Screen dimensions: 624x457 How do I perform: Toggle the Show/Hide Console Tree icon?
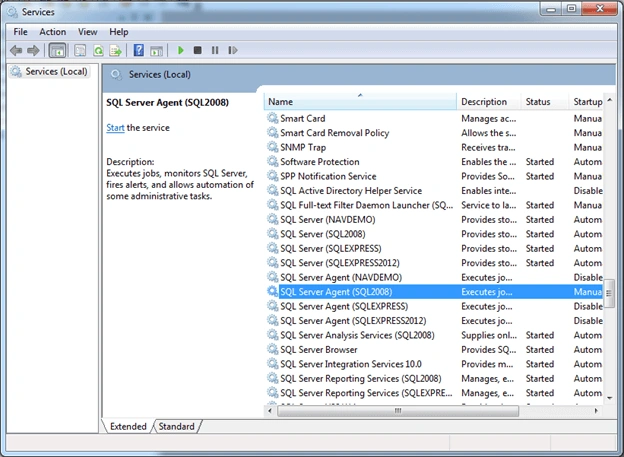point(57,51)
